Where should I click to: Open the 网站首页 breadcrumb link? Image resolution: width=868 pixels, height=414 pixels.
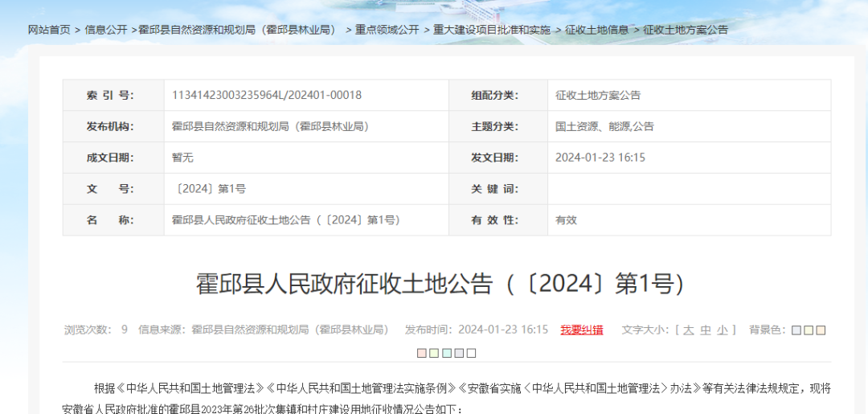49,30
